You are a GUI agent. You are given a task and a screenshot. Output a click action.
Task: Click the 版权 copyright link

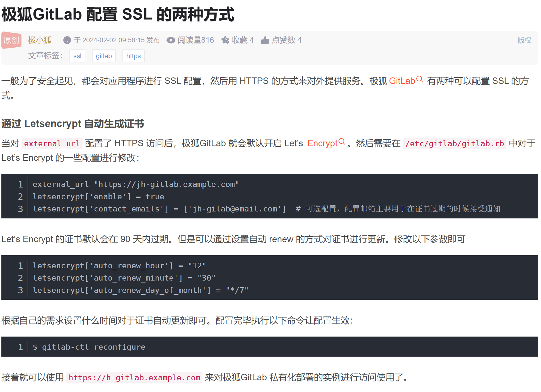[x=524, y=40]
